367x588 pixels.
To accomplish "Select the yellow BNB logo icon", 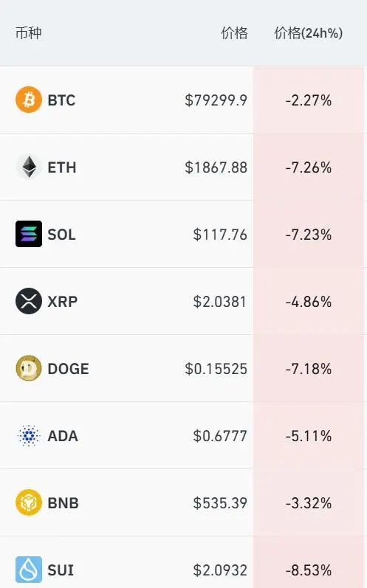I will [x=29, y=502].
